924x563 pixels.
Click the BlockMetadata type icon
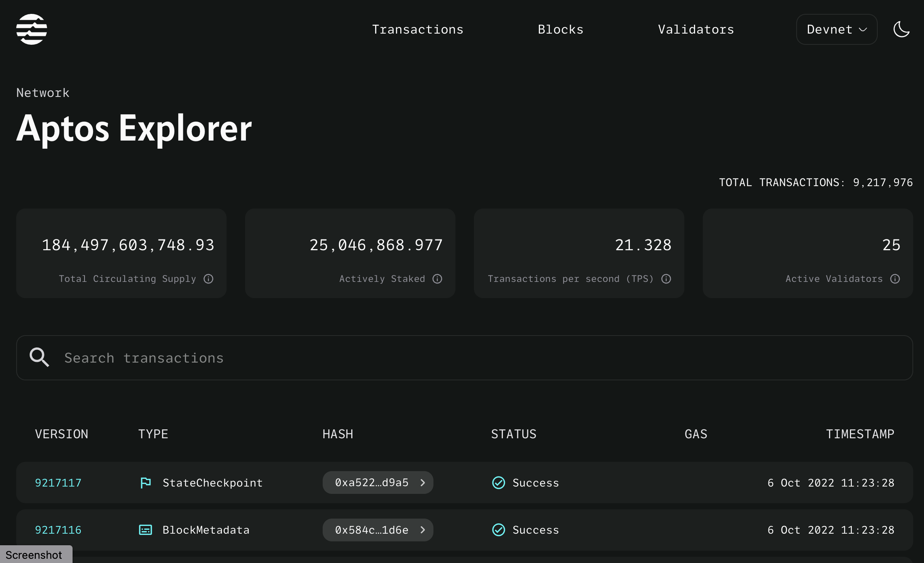(x=145, y=530)
